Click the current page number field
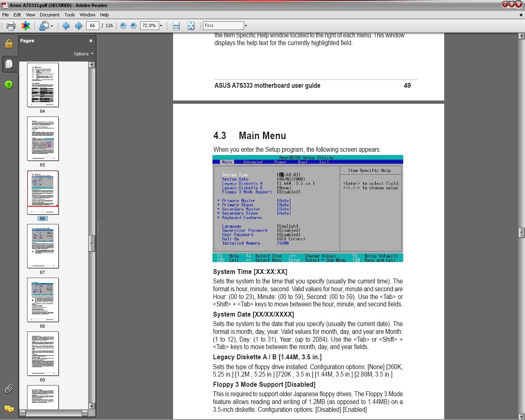Viewport: 525px width, 420px height. point(92,25)
